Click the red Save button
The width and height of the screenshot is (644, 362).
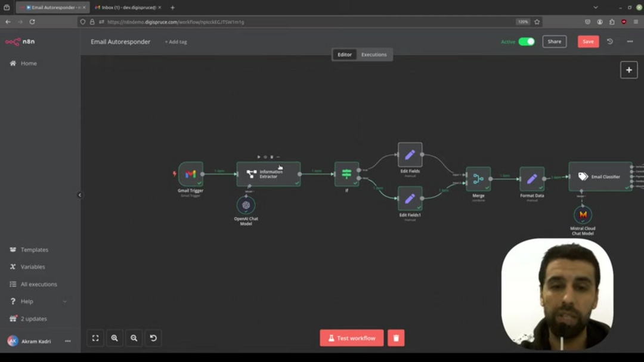588,42
